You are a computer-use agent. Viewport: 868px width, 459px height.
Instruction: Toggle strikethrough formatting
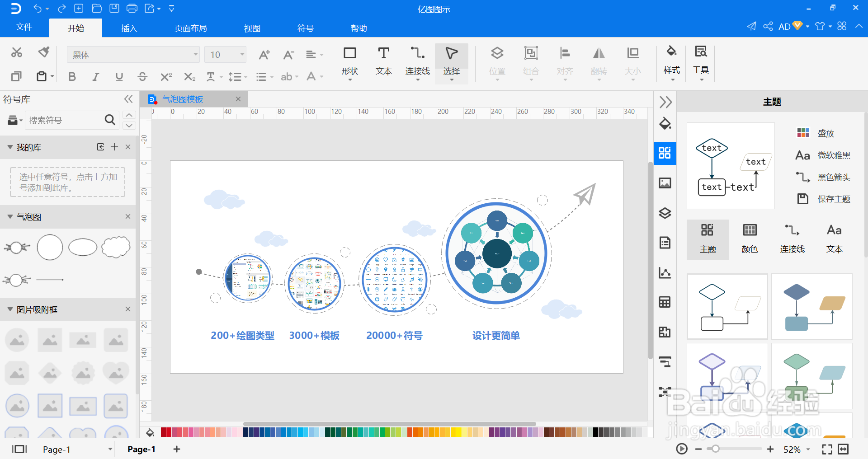[142, 77]
